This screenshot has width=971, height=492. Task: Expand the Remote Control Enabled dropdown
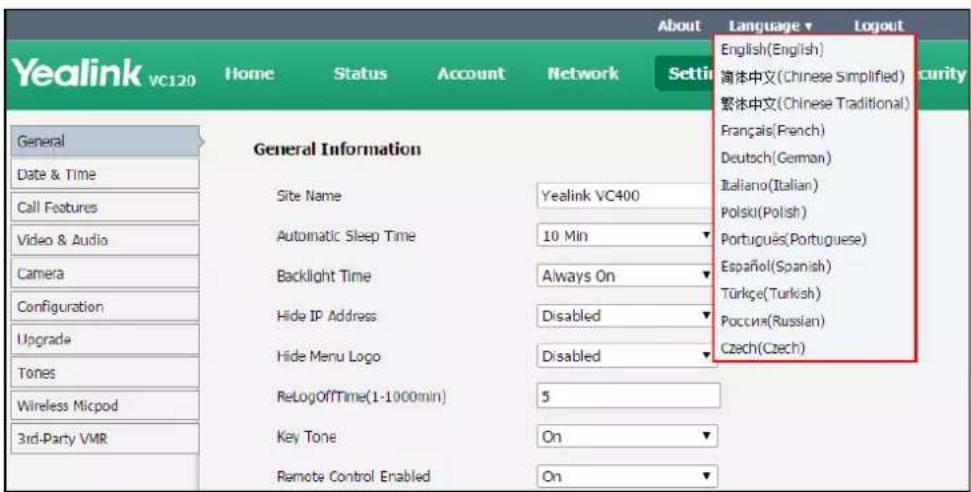(x=627, y=477)
